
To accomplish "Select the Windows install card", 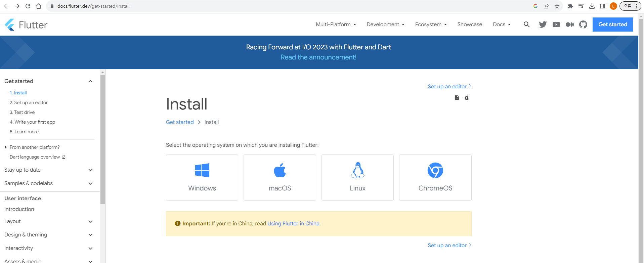I will click(x=202, y=177).
